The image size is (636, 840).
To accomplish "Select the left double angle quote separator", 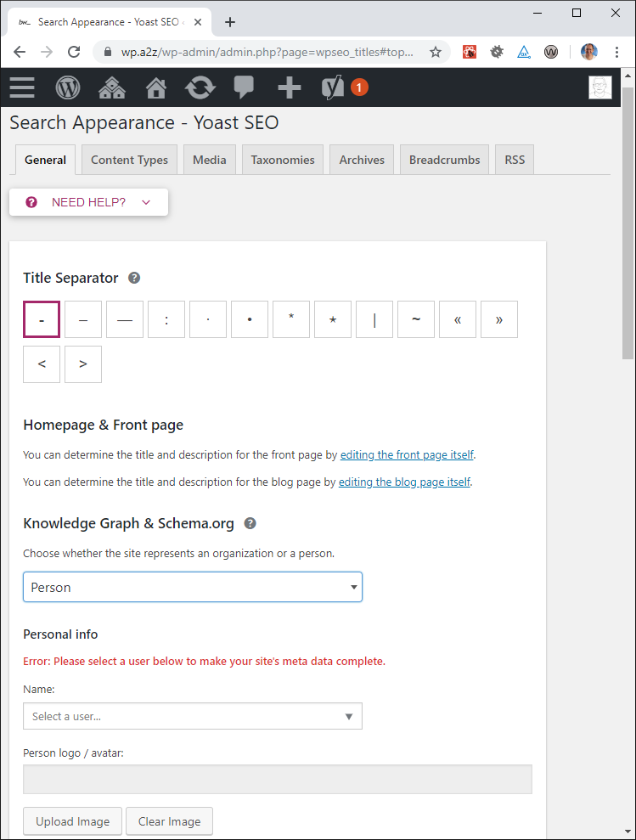I will pyautogui.click(x=458, y=319).
